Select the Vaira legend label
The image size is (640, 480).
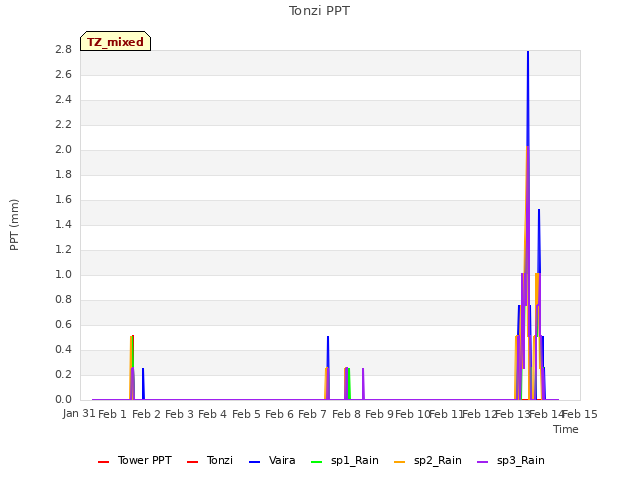pyautogui.click(x=282, y=460)
